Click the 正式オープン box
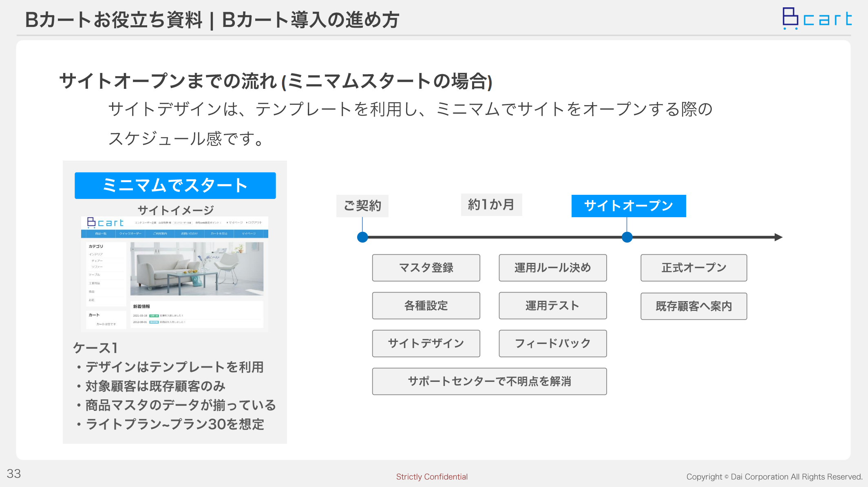 point(694,268)
